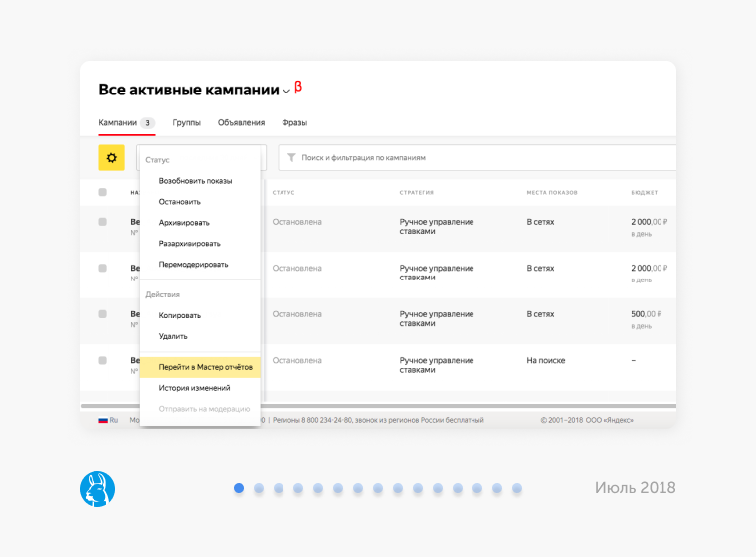The width and height of the screenshot is (756, 557).
Task: Click the filter funnel icon in search
Action: coord(291,157)
